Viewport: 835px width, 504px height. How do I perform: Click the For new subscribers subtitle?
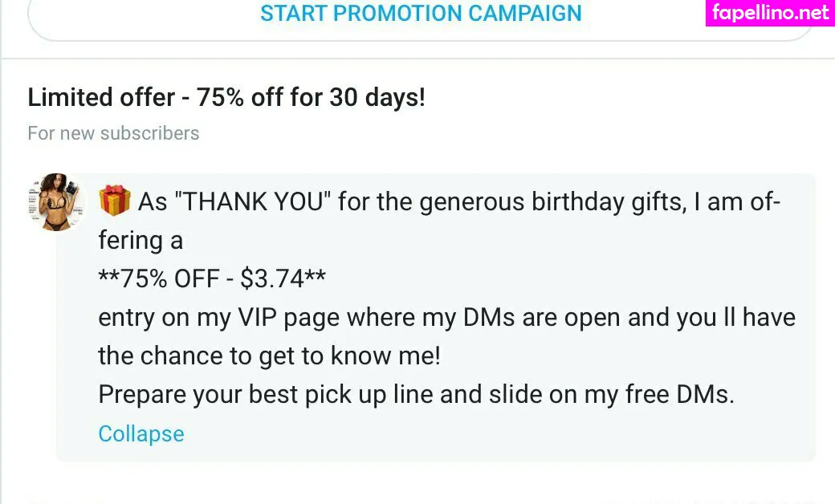coord(113,133)
